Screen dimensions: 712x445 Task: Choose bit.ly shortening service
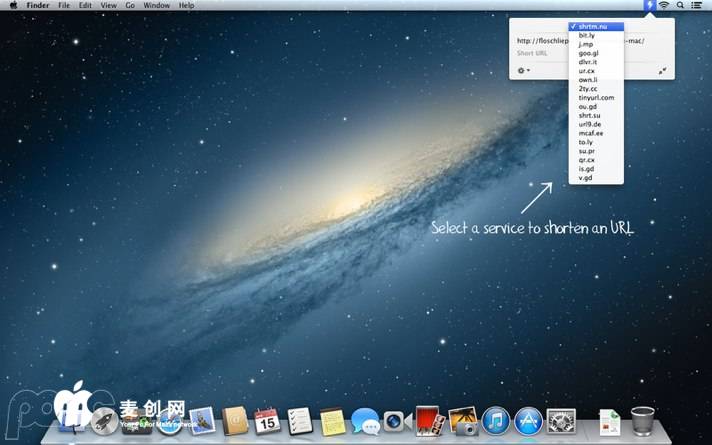[596, 35]
